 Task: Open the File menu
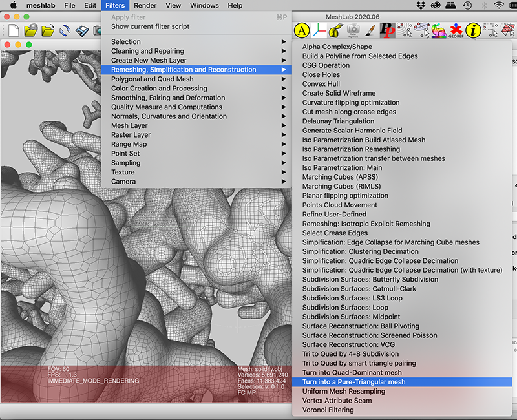point(70,5)
